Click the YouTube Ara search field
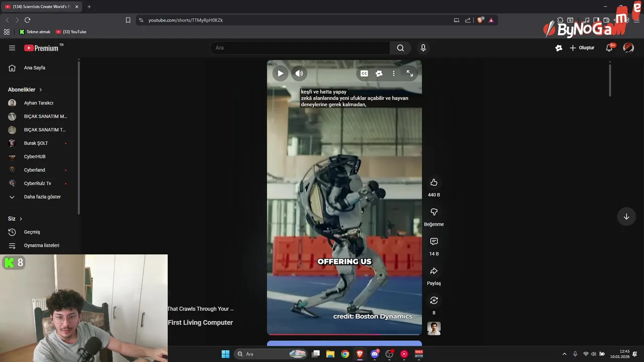This screenshot has height=362, width=644. tap(300, 48)
